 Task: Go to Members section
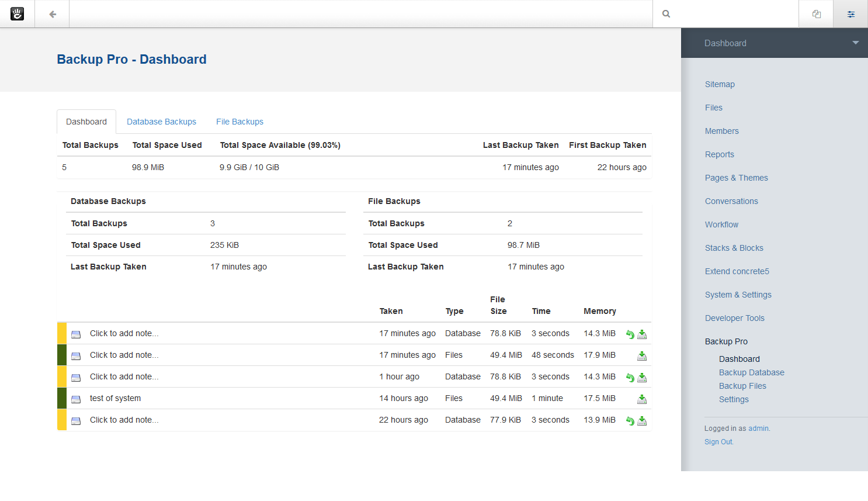tap(722, 131)
